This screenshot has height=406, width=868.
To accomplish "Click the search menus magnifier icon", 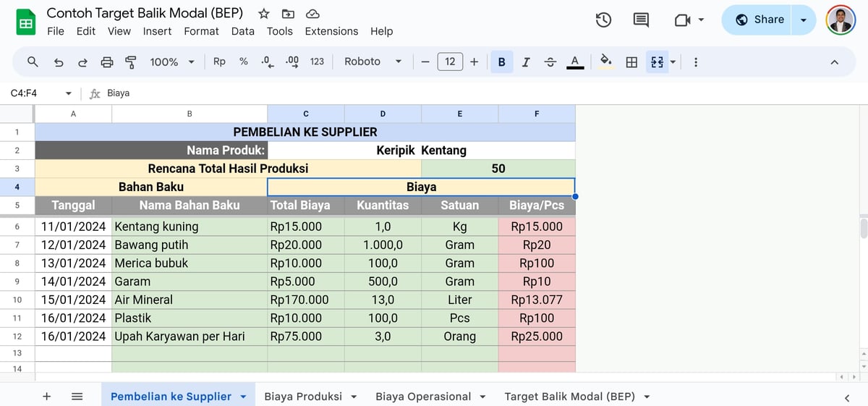I will point(33,62).
